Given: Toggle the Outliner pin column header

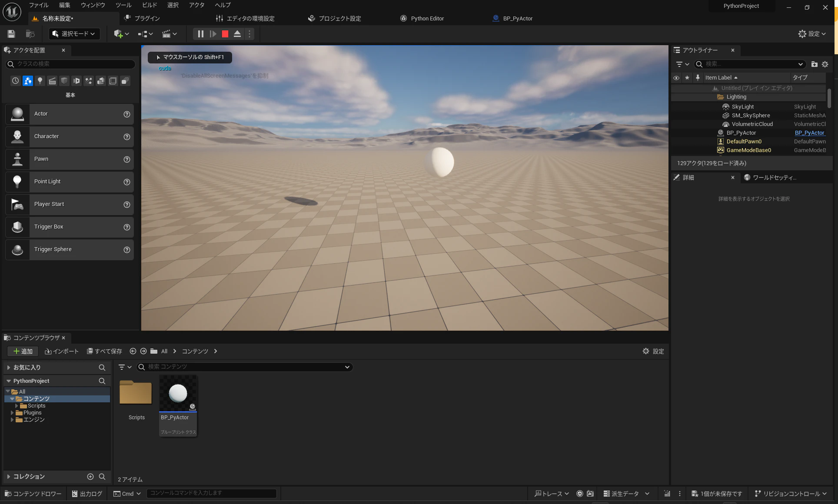Looking at the screenshot, I should [x=698, y=78].
